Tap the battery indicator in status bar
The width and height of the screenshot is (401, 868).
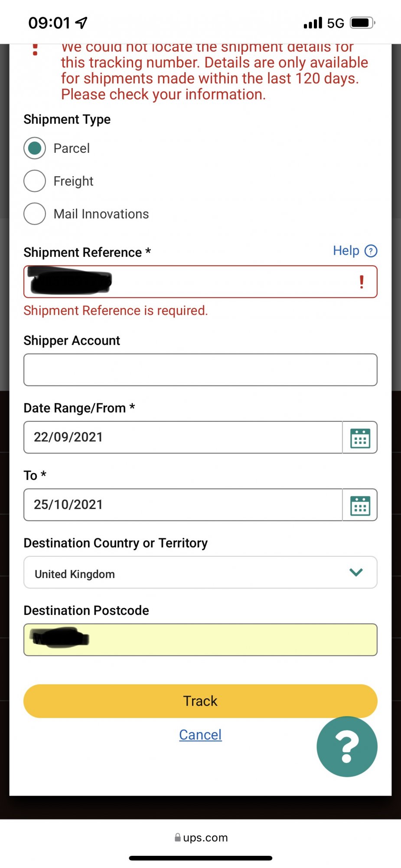tap(362, 23)
